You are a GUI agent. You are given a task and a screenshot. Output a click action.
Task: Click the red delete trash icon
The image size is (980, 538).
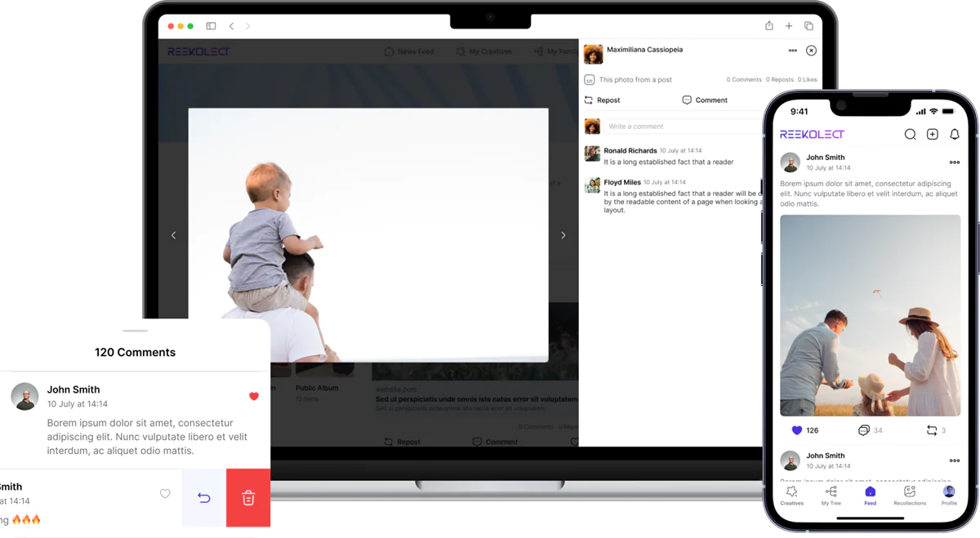[x=248, y=498]
